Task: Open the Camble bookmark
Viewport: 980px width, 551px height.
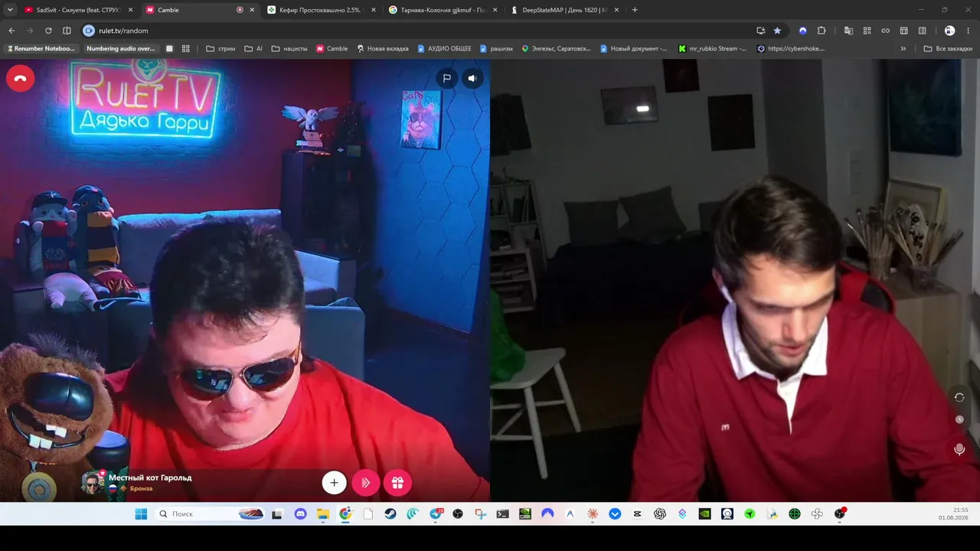Action: click(x=332, y=48)
